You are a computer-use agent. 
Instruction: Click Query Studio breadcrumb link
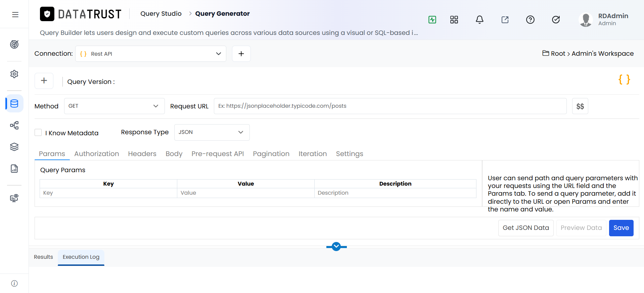pos(161,13)
